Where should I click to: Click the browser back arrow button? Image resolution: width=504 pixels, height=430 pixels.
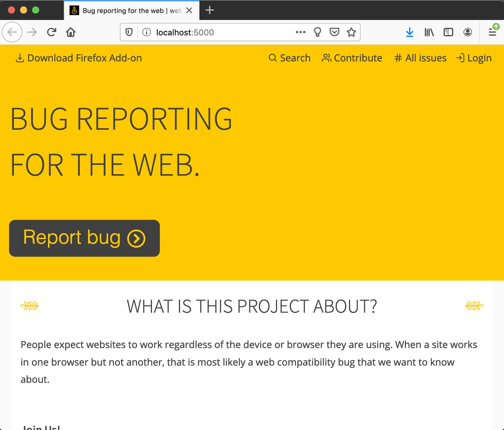(x=12, y=32)
